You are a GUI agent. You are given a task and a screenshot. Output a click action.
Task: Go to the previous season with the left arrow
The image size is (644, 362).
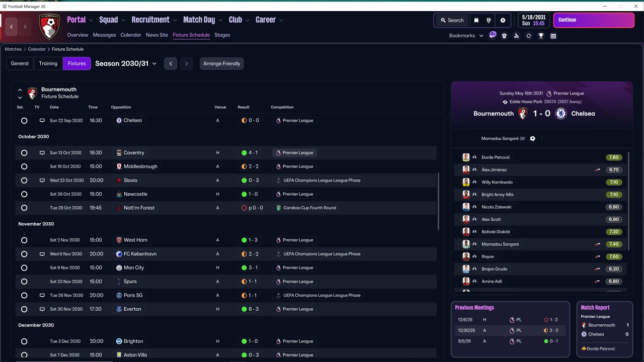point(171,64)
